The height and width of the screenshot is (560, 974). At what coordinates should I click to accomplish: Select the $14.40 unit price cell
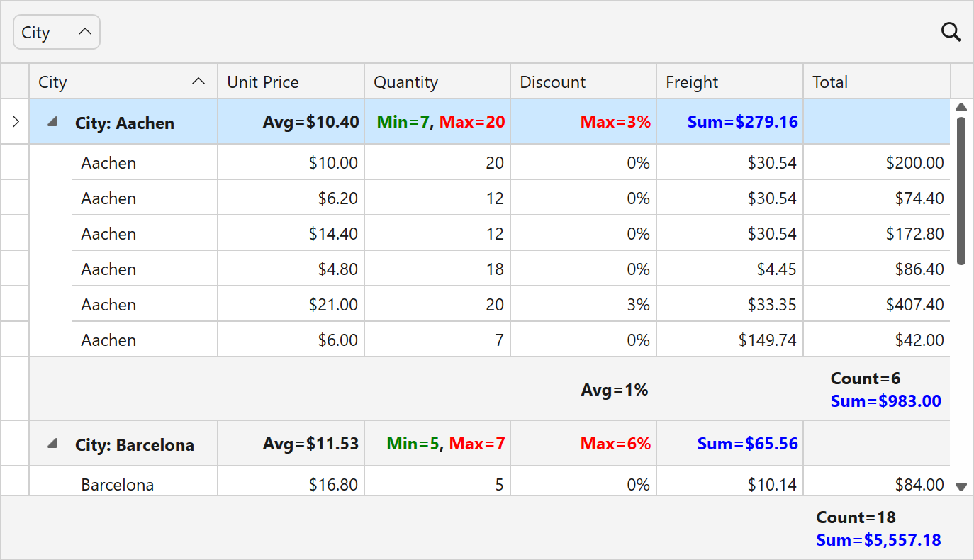pyautogui.click(x=291, y=233)
